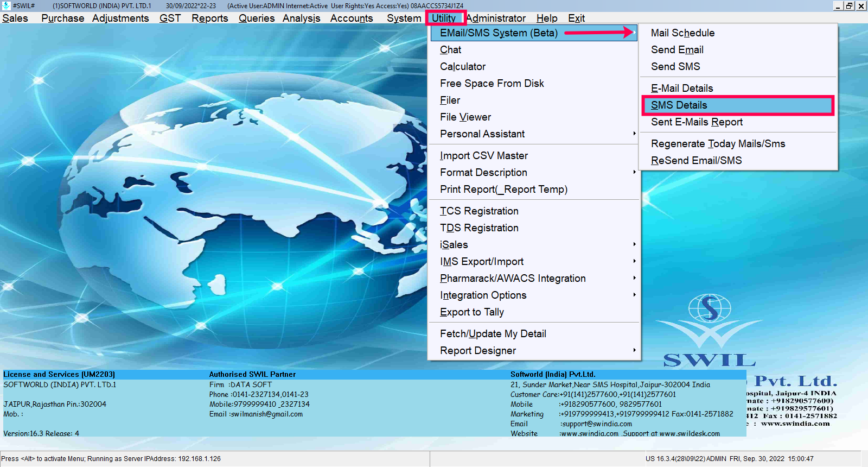Screen dimensions: 868x467
Task: Click the status bar date and time
Action: (x=771, y=458)
